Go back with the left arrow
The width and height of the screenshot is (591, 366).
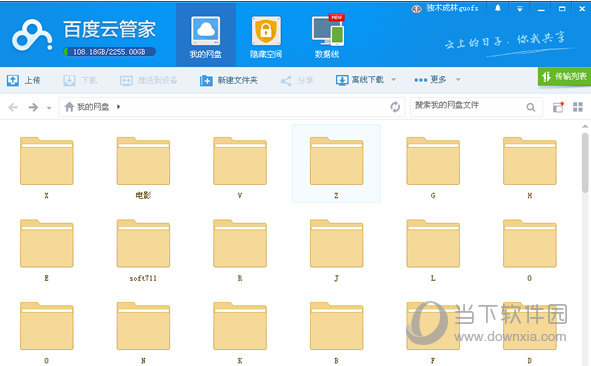13,107
